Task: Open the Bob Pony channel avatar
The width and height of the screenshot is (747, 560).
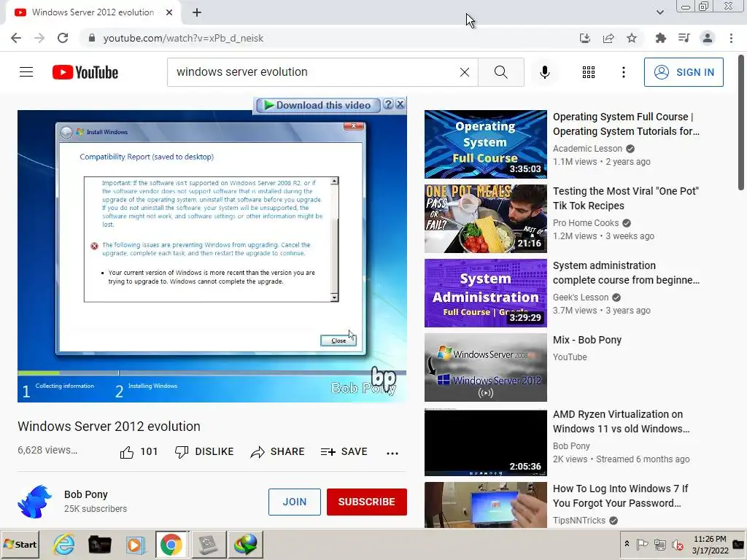Action: pos(35,502)
